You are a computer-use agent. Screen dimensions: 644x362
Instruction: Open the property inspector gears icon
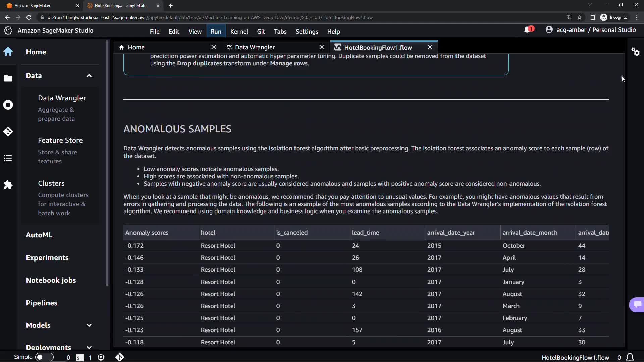[x=635, y=52]
